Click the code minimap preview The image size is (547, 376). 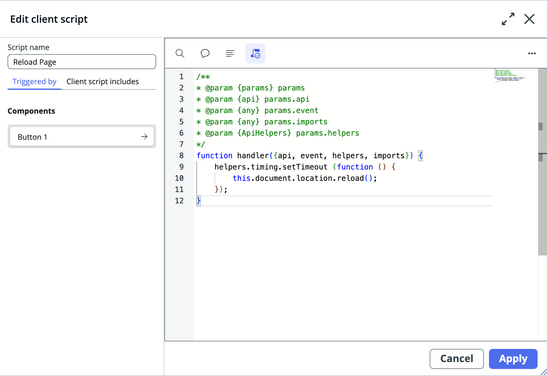(x=510, y=76)
